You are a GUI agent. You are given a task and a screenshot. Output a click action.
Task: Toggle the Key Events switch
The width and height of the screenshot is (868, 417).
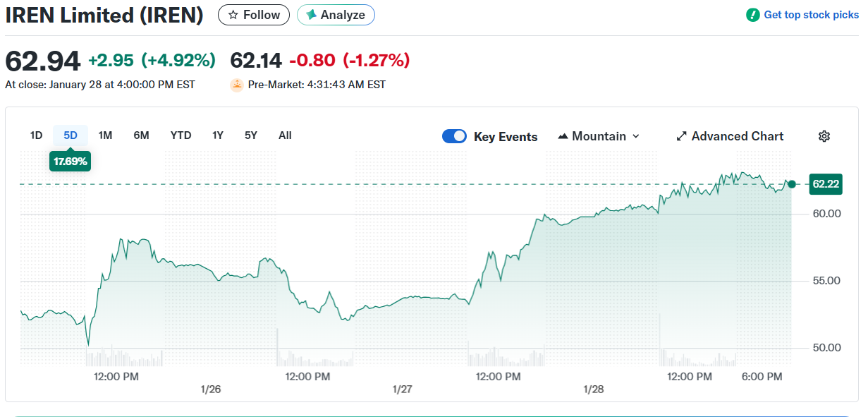point(454,136)
